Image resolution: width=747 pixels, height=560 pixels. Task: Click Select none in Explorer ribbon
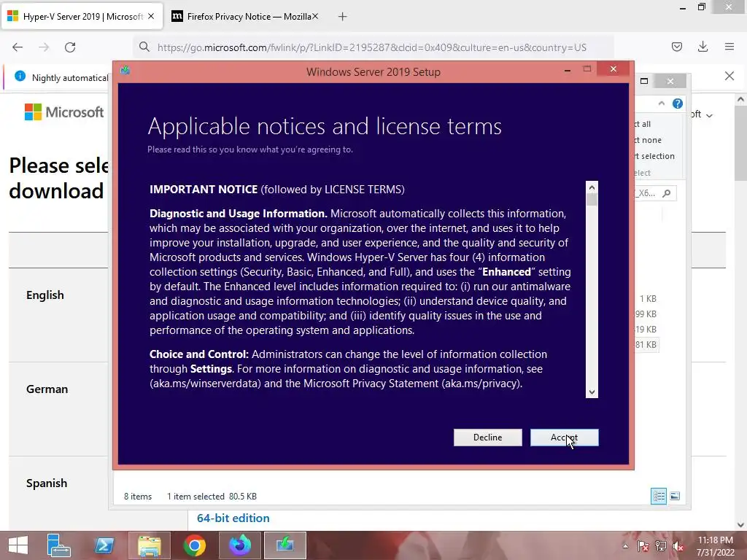[647, 140]
